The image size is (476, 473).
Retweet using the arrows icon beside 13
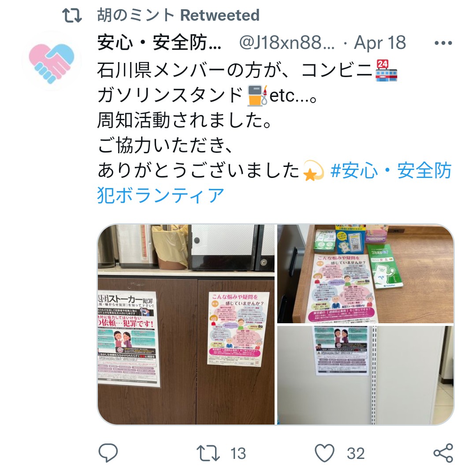coord(208,453)
